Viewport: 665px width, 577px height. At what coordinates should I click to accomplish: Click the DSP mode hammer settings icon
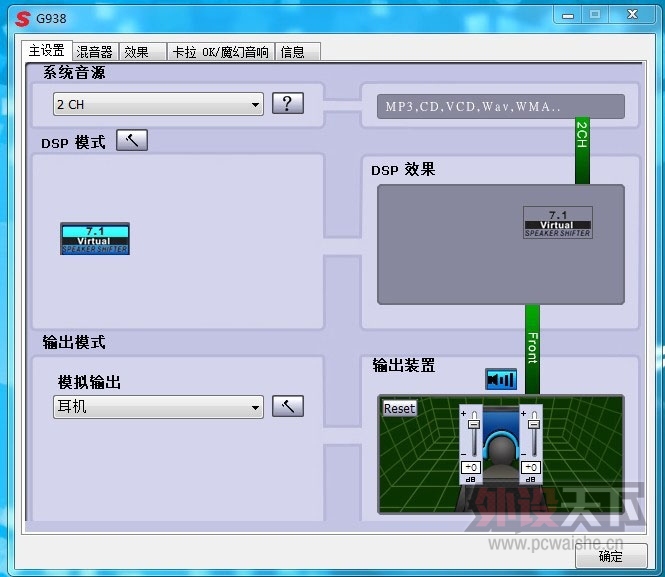[x=132, y=140]
